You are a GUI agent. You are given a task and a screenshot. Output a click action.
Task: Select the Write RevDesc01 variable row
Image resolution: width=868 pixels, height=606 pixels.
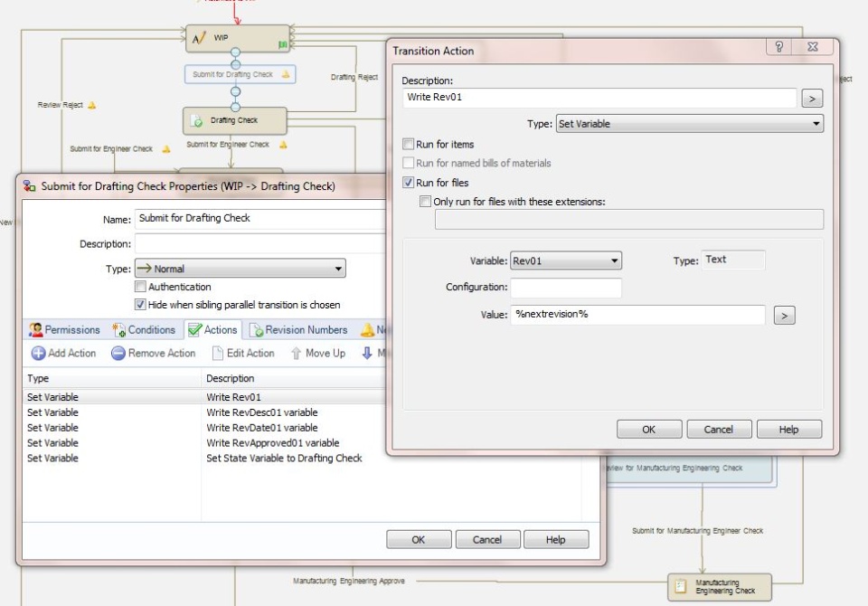tap(205, 412)
